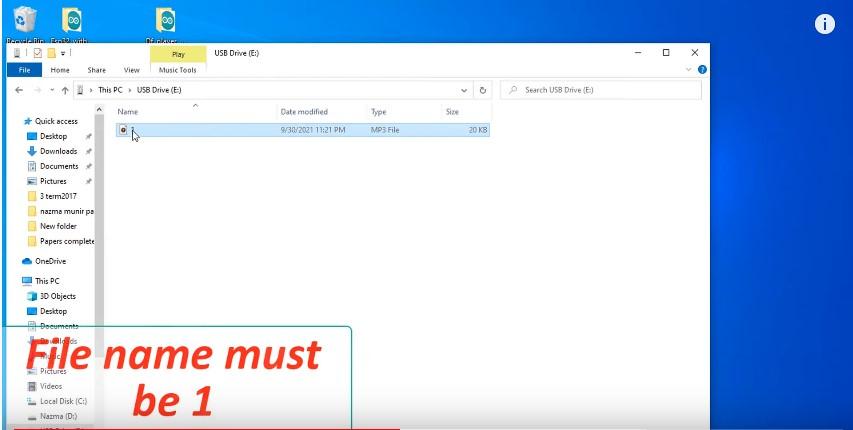Open Local Disk (C:)

tap(63, 401)
